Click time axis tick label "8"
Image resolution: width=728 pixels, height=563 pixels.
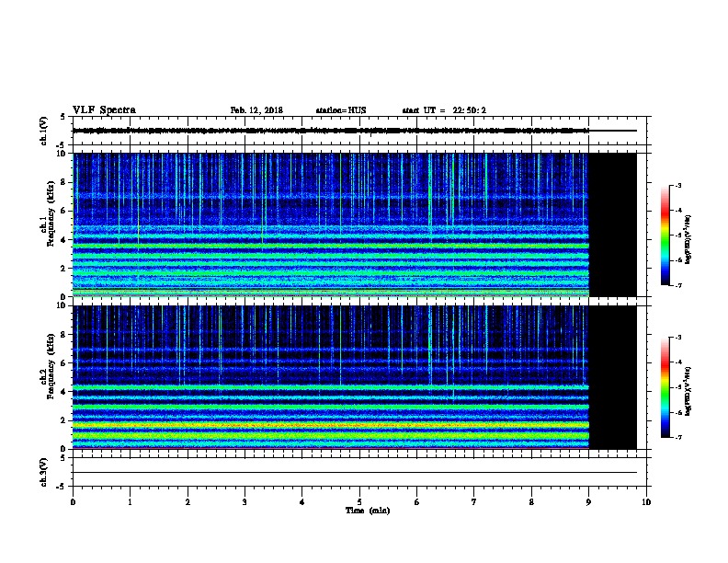click(x=531, y=501)
